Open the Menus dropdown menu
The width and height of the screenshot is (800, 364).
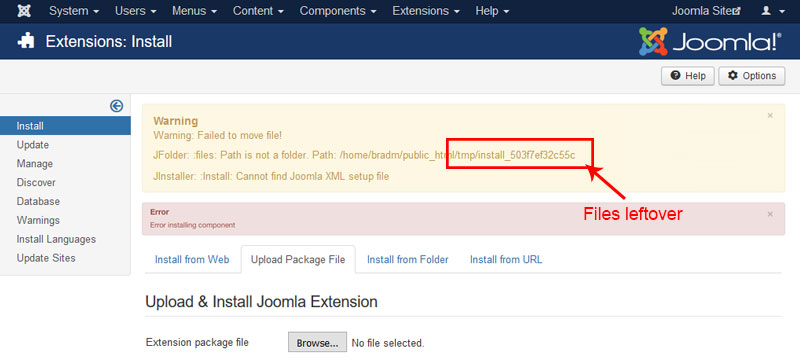coord(194,11)
